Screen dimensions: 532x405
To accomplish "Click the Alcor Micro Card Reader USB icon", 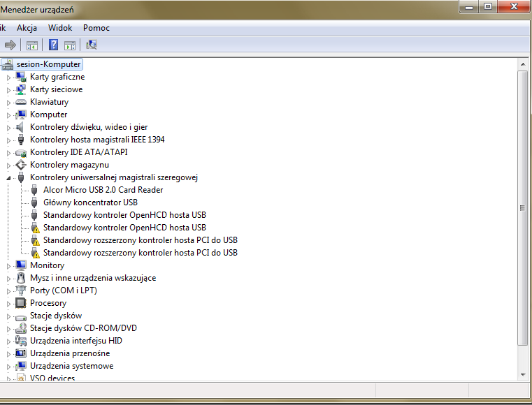I will point(34,190).
